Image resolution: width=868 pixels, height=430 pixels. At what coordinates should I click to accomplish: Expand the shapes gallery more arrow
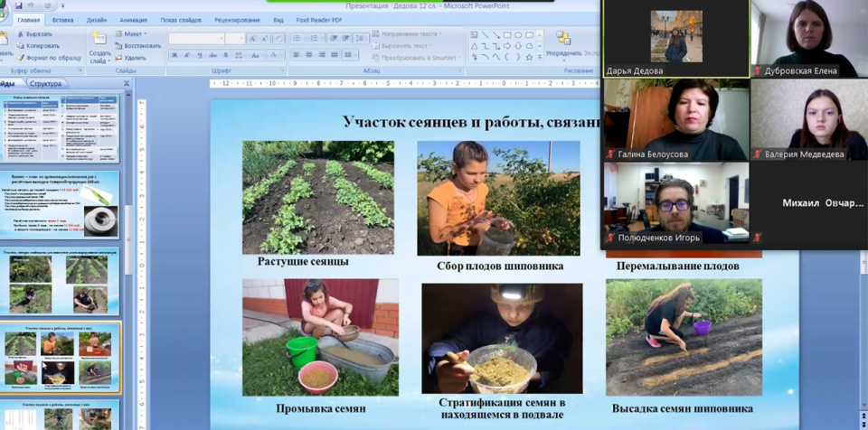540,57
